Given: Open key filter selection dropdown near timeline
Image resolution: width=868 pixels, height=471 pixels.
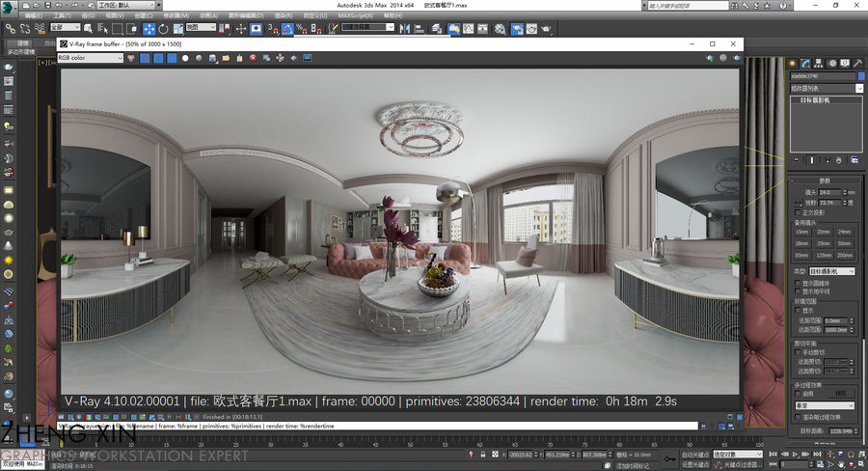Looking at the screenshot, I should coord(738,455).
